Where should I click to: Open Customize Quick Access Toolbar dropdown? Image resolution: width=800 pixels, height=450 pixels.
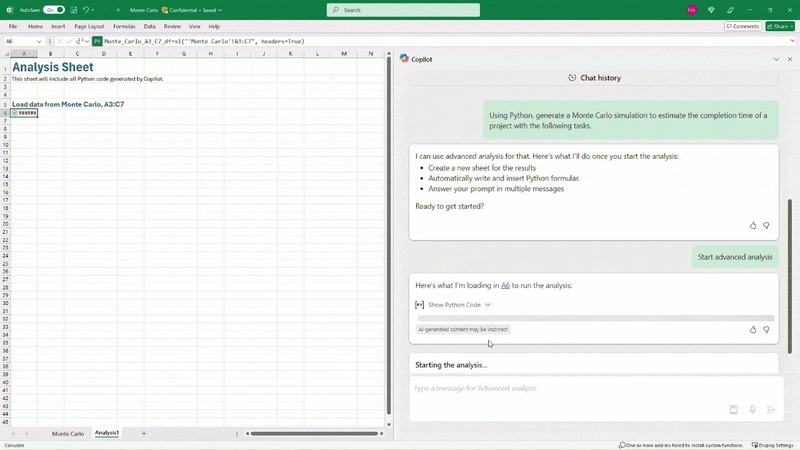pos(118,10)
